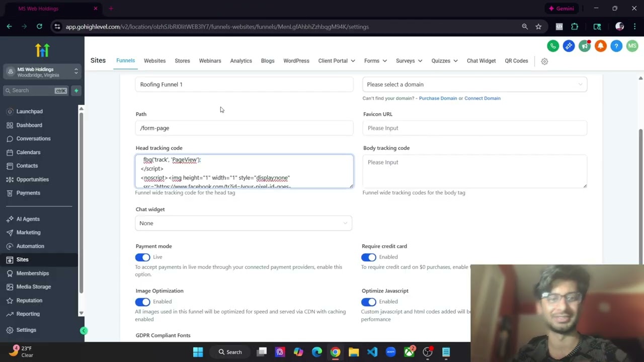Screen dimensions: 644x362
Task: Toggle Optimize Javascript switch
Action: (x=369, y=302)
